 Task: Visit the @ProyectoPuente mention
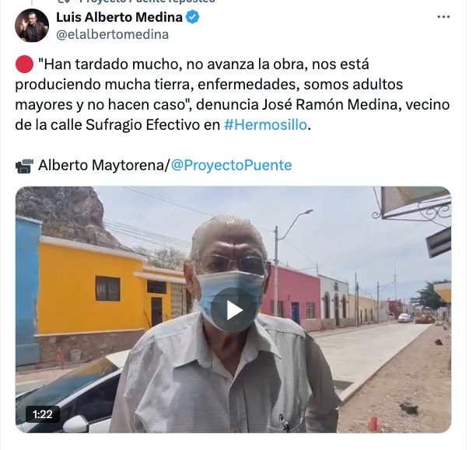click(x=231, y=166)
